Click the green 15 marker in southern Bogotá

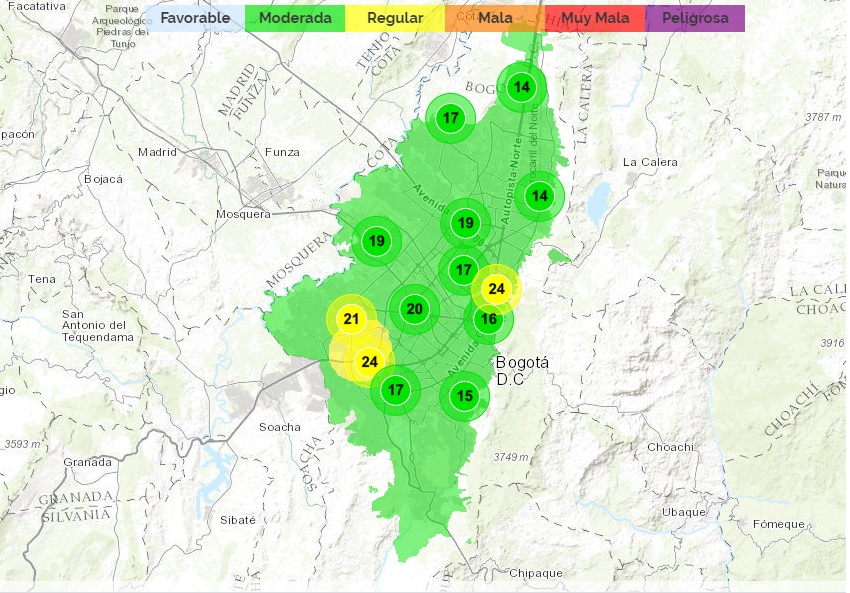462,396
